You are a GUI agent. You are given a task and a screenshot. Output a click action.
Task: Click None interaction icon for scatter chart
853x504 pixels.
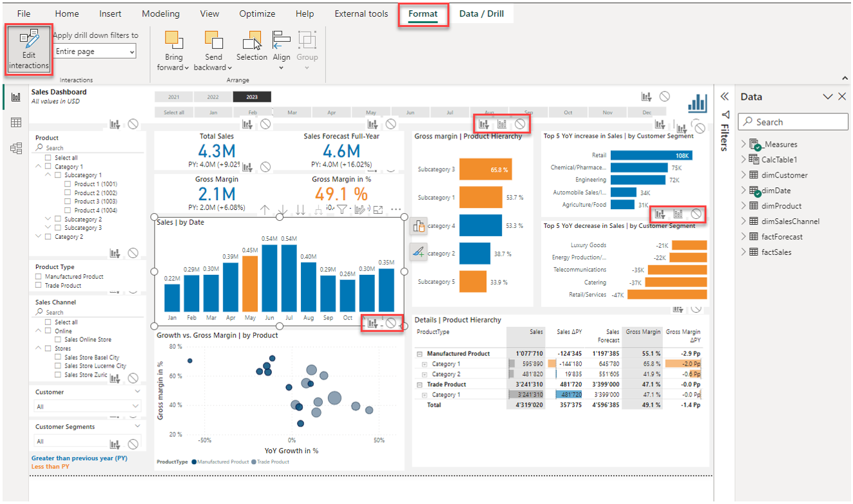(x=390, y=323)
